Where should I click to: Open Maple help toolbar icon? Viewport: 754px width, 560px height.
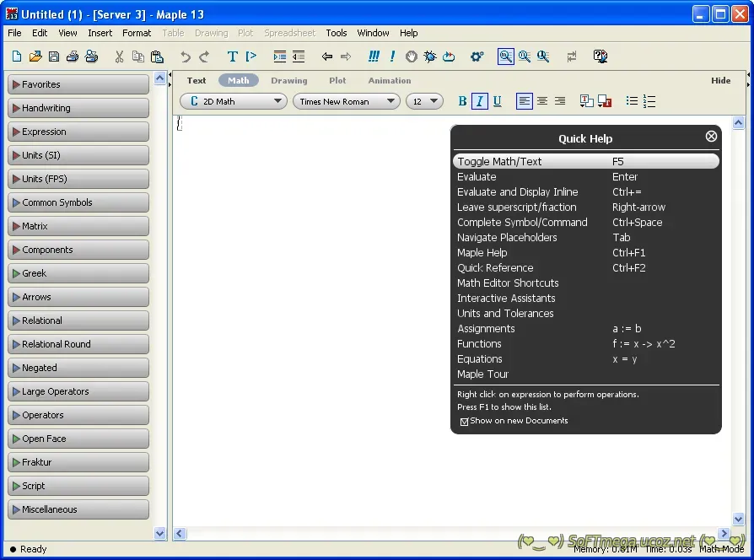[x=601, y=57]
